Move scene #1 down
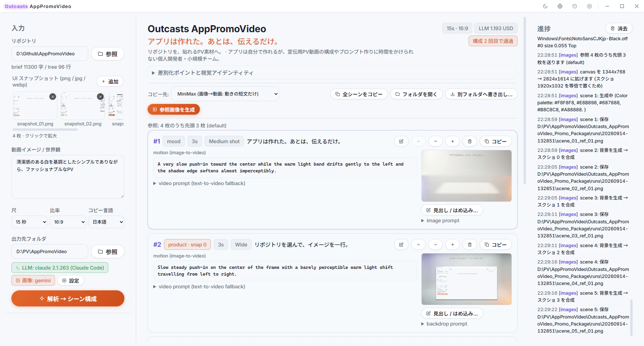The width and height of the screenshot is (644, 346). pos(435,141)
